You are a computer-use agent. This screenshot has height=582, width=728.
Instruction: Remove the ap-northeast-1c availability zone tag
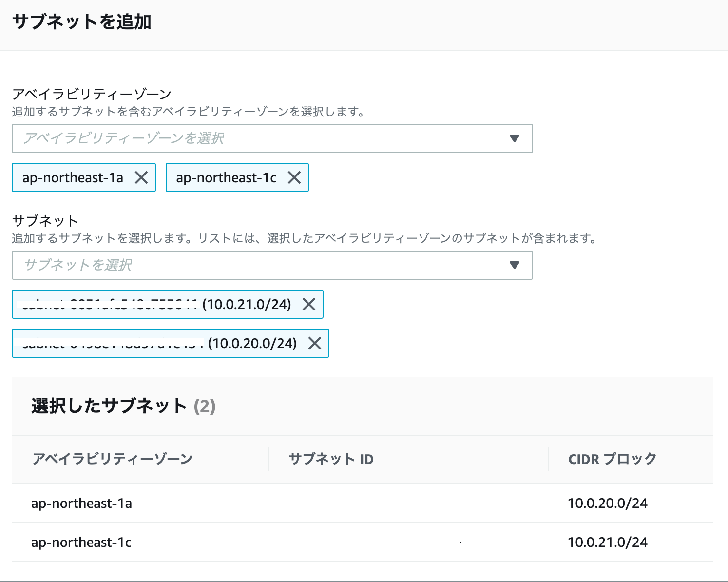[295, 177]
